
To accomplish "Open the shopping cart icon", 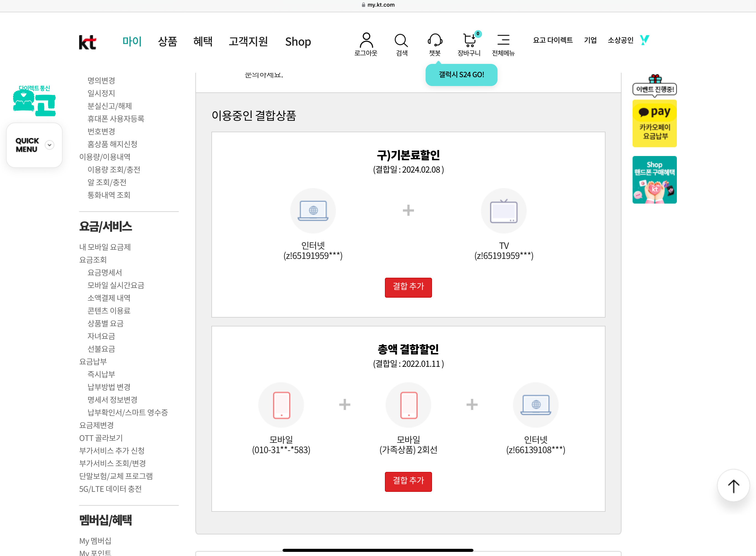I will (469, 41).
